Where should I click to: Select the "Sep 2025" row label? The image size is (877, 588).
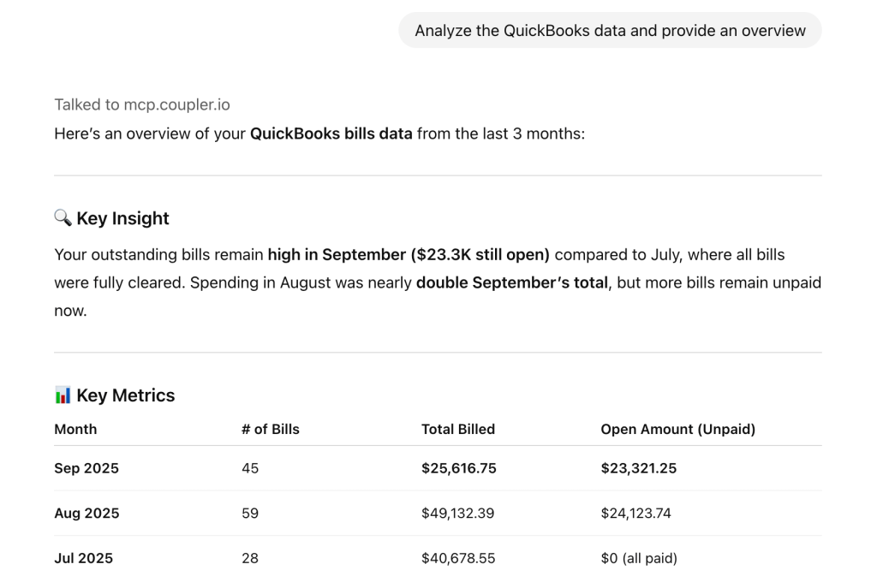tap(87, 468)
